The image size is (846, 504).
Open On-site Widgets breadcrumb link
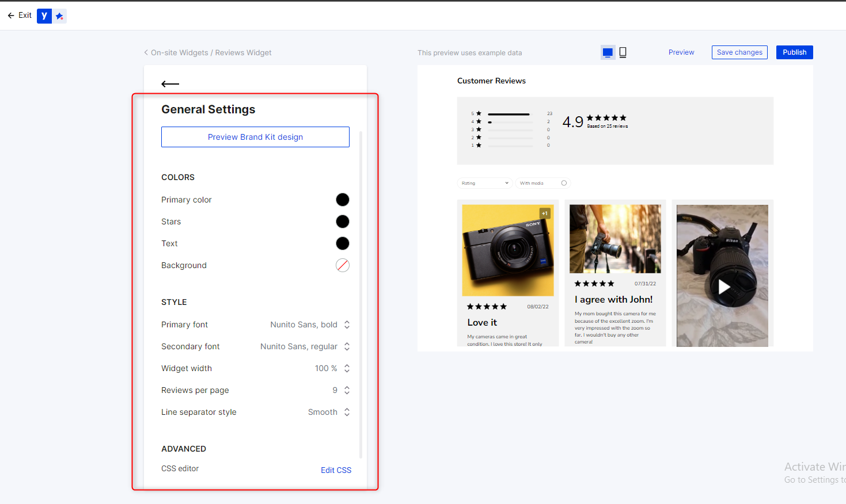(180, 52)
